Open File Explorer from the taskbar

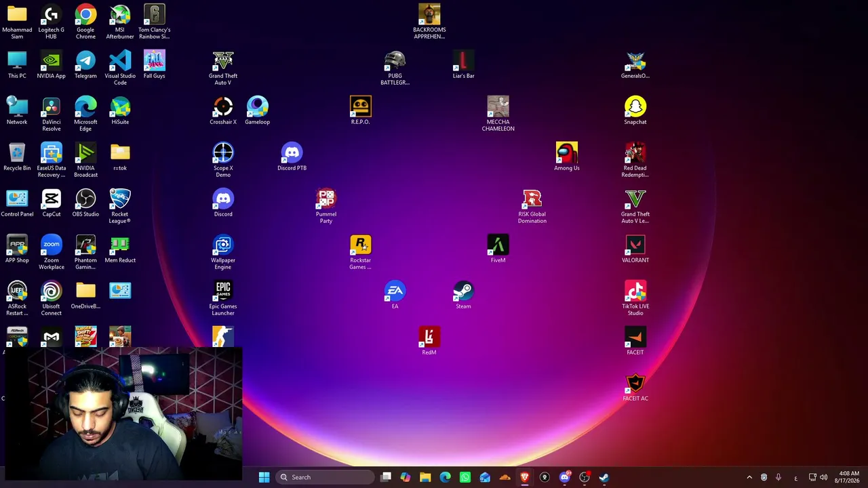coord(425,477)
